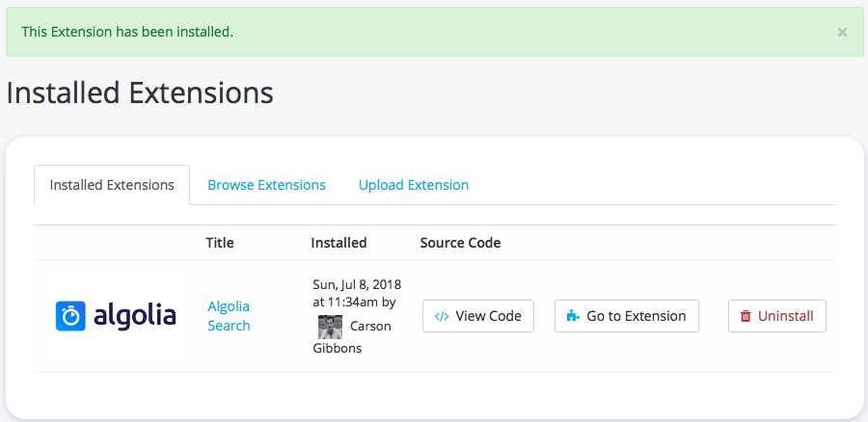The width and height of the screenshot is (868, 422).
Task: Click the 'This Extension has been installed' message
Action: click(x=127, y=32)
